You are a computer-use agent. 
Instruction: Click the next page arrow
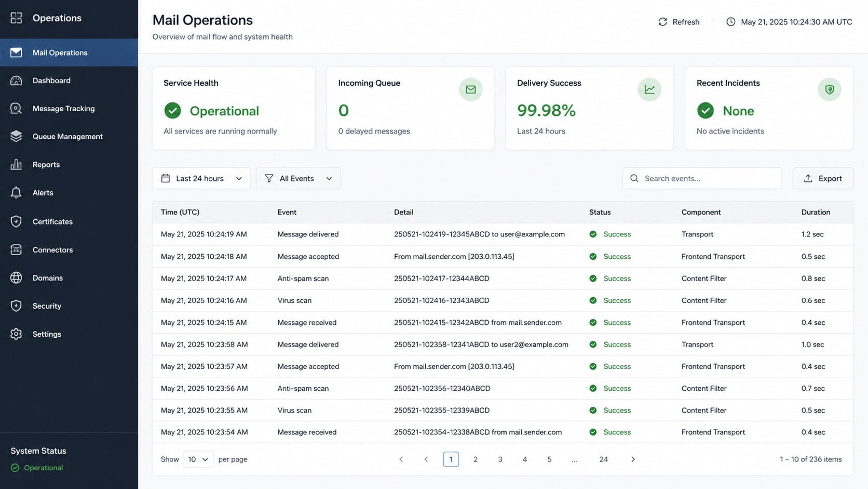pyautogui.click(x=633, y=459)
